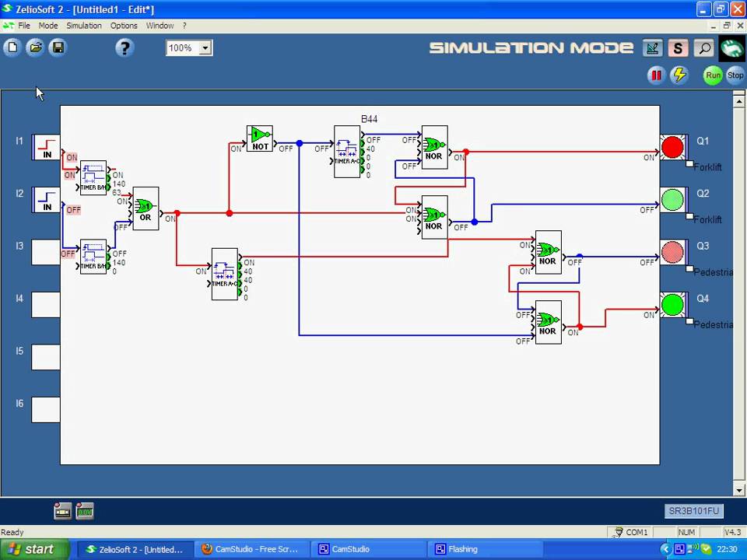Switch to CamStudio - Free Scr... taskbar item
Viewport: 747px width, 560px height.
[x=251, y=550]
